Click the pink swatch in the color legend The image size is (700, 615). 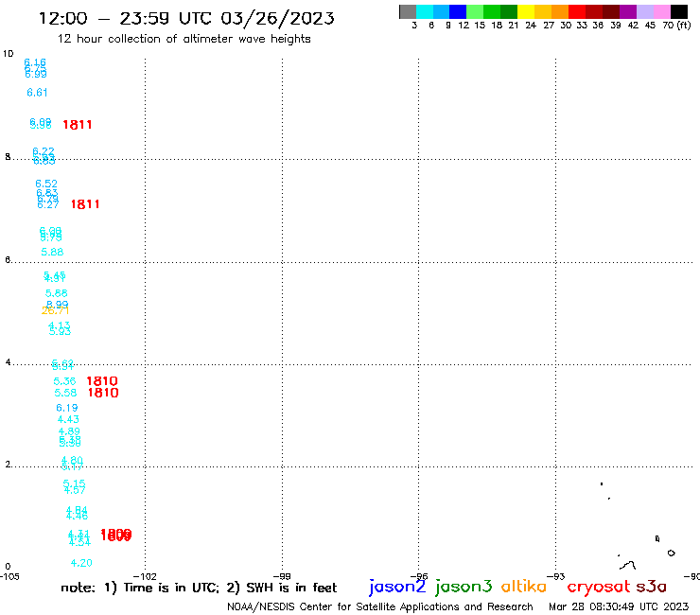coord(661,11)
